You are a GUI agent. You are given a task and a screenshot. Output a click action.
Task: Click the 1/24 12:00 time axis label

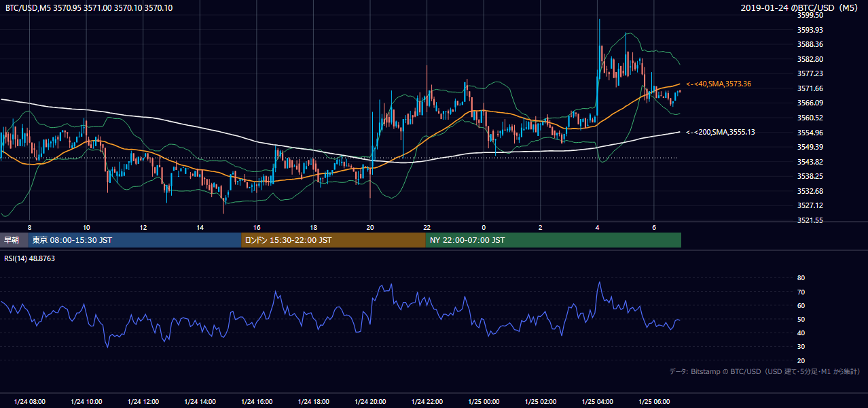[143, 402]
